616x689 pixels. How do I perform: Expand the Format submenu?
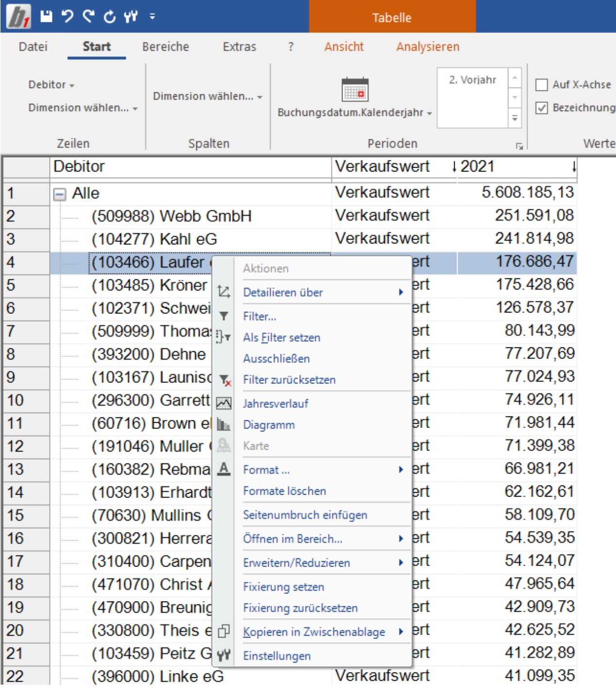[401, 469]
